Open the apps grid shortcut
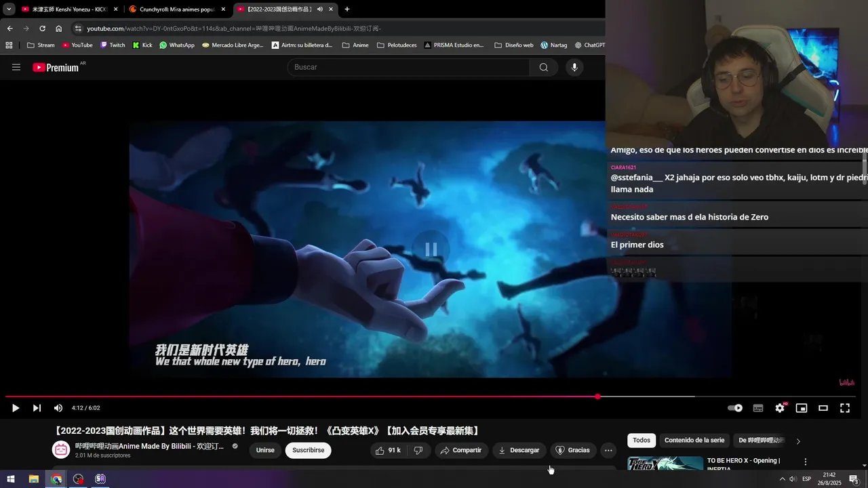The height and width of the screenshot is (488, 868). click(9, 45)
